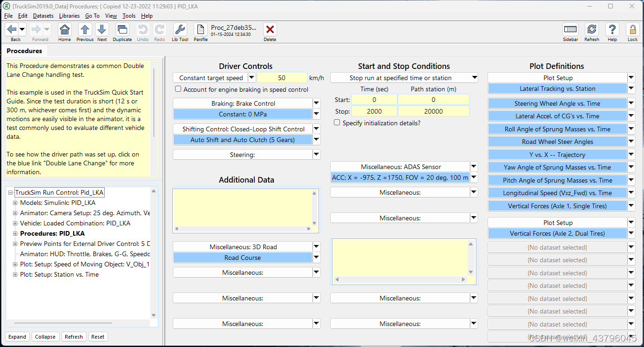Click the Duplicate dataset icon
Viewport: 644px width, 347px height.
coord(122,29)
